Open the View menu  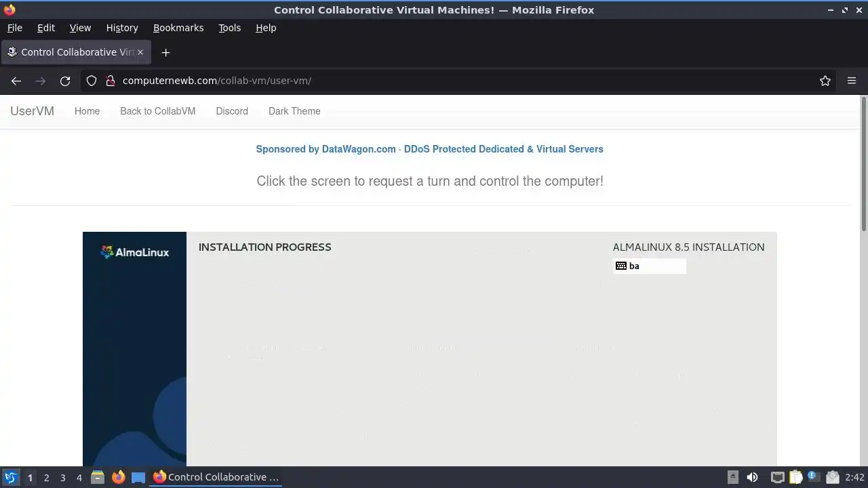click(x=80, y=28)
